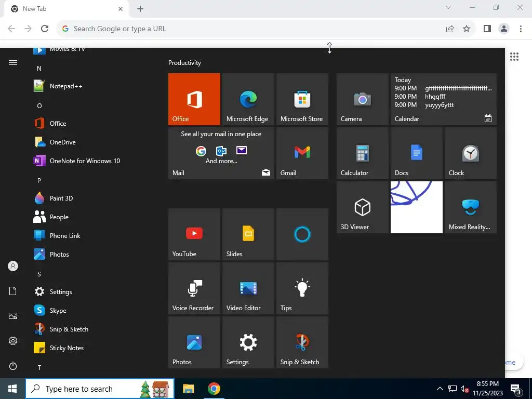Reload the Chrome page
The image size is (532, 399).
coord(45,29)
